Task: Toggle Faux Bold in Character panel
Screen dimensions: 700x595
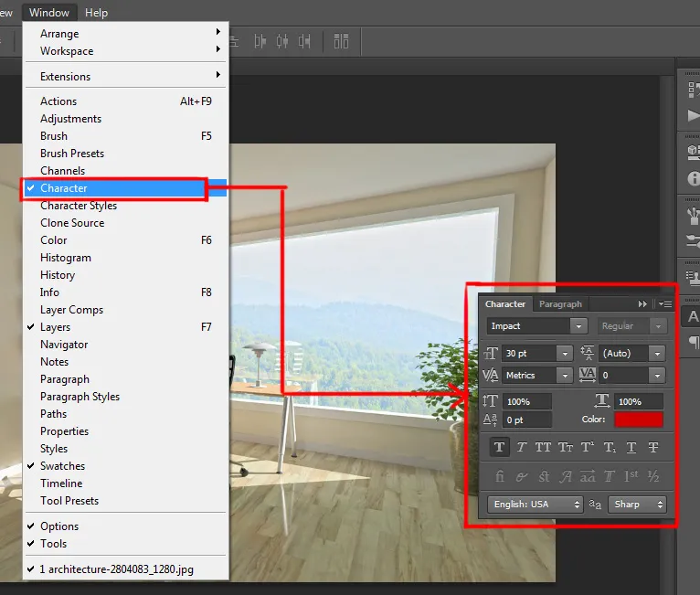Action: (499, 447)
